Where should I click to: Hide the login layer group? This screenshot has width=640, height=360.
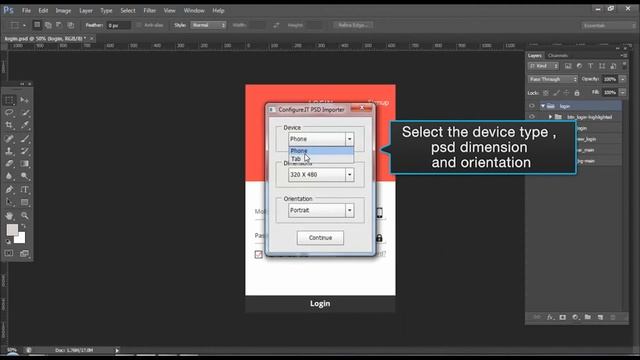[x=531, y=106]
